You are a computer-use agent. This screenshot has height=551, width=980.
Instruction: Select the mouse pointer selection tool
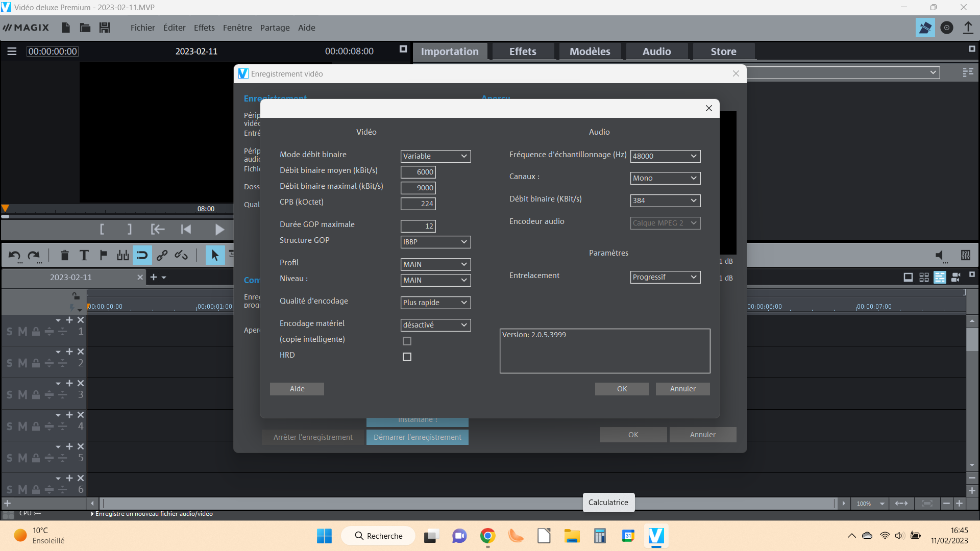tap(215, 255)
